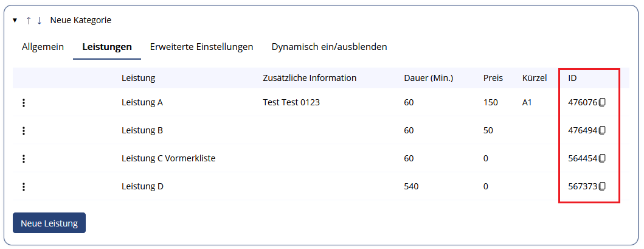644x249 pixels.
Task: Copy ID 564454 for Leistung C Vormerkliste
Action: (x=602, y=158)
